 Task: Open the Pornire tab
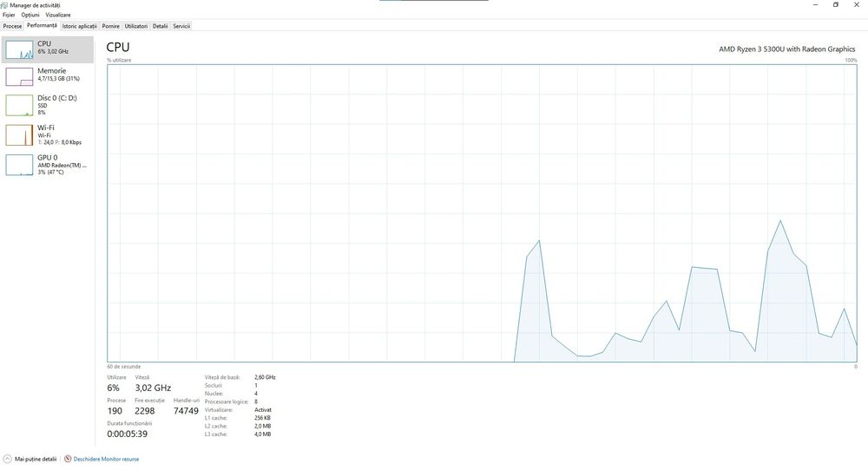[111, 26]
